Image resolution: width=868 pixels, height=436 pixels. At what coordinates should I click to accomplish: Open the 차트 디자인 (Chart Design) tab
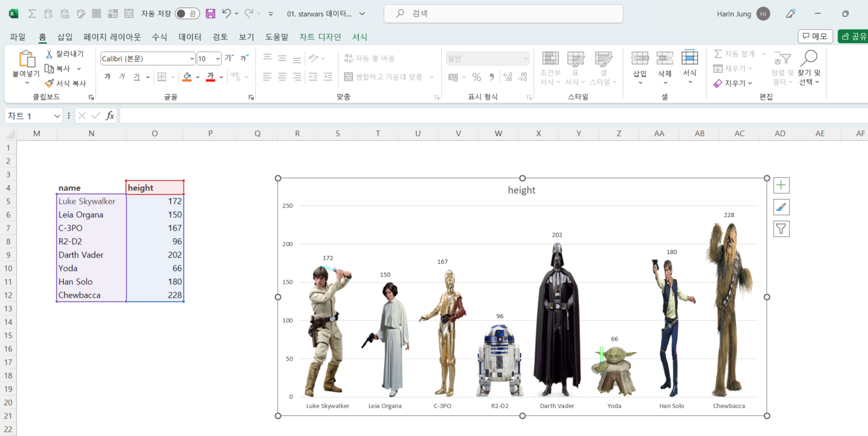tap(320, 37)
